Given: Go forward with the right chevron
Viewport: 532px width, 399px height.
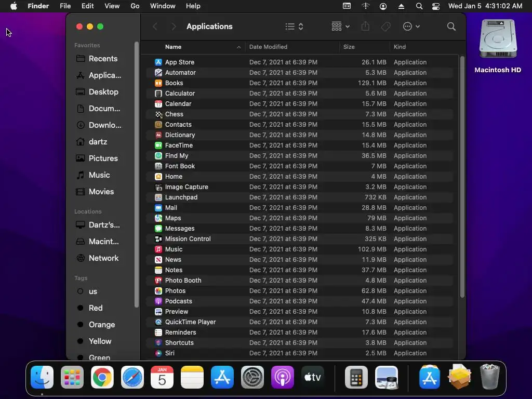Looking at the screenshot, I should tap(174, 26).
